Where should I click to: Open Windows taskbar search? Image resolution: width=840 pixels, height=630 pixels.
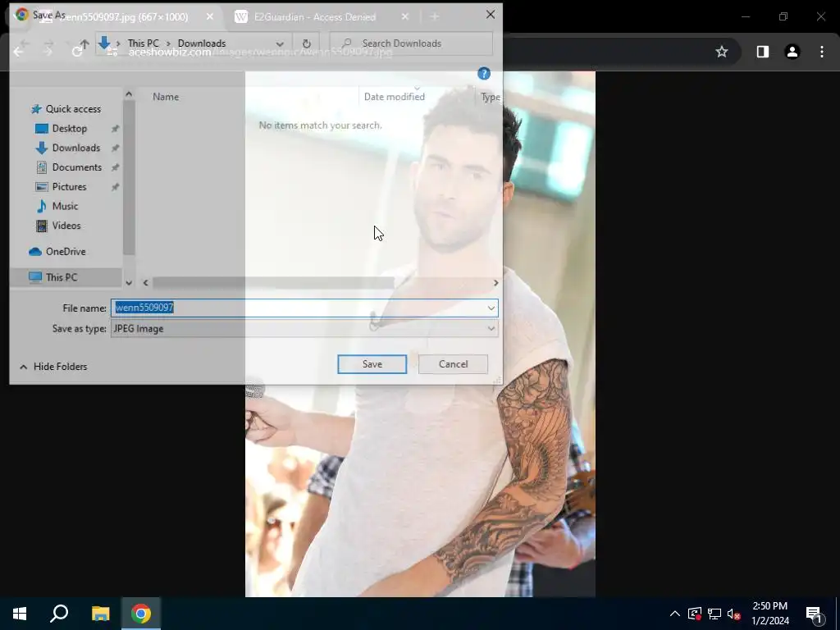[x=59, y=614]
